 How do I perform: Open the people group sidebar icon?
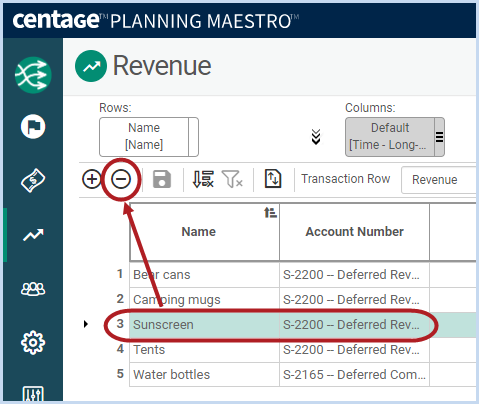coord(33,289)
